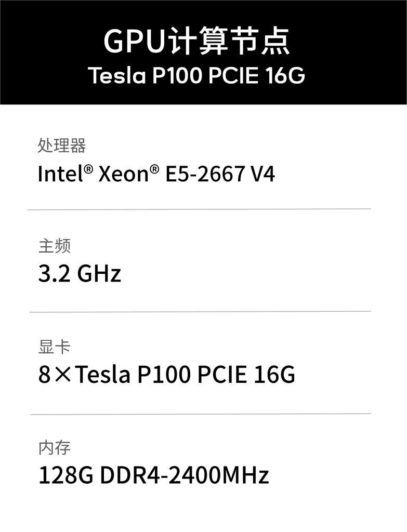407x532 pixels.
Task: Click the divider line below the 显卡 row
Action: click(200, 414)
